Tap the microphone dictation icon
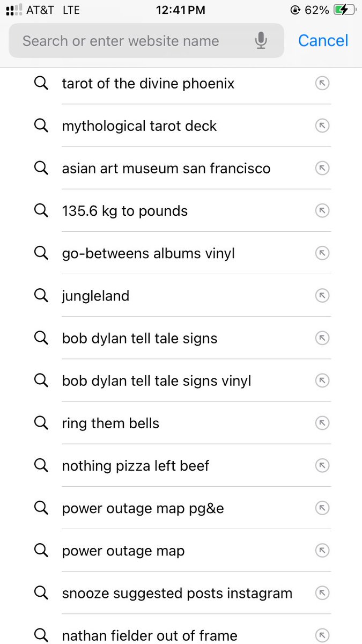362x644 pixels. point(261,41)
